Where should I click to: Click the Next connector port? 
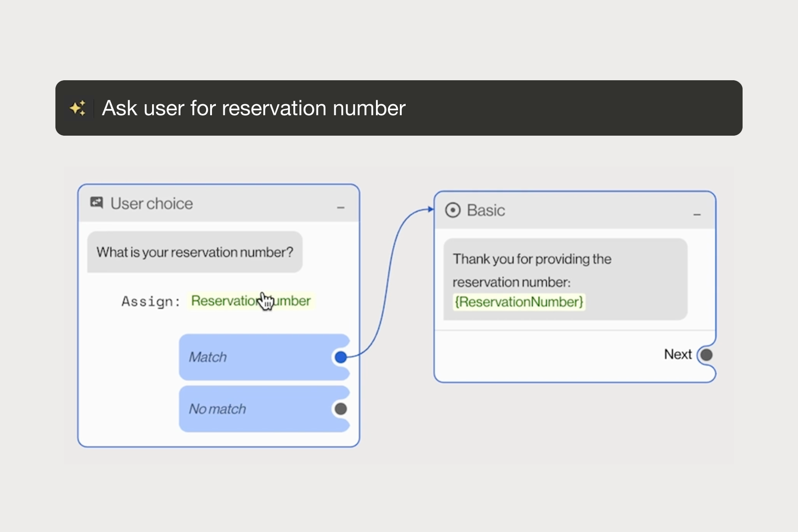tap(707, 355)
